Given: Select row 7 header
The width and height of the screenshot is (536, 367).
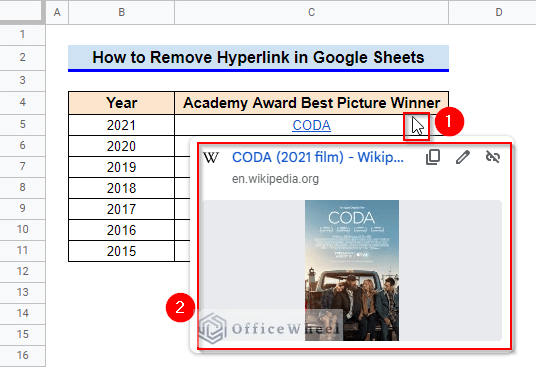Looking at the screenshot, I should tap(22, 166).
